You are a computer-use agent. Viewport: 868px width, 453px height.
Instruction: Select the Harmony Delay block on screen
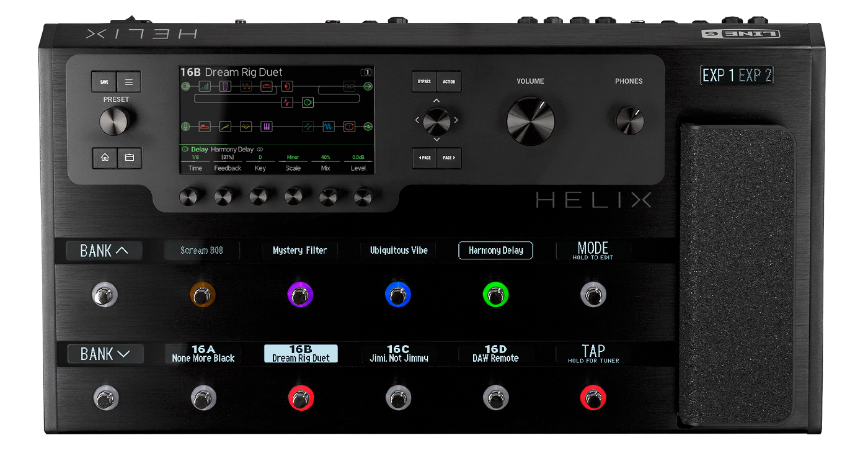tap(308, 102)
